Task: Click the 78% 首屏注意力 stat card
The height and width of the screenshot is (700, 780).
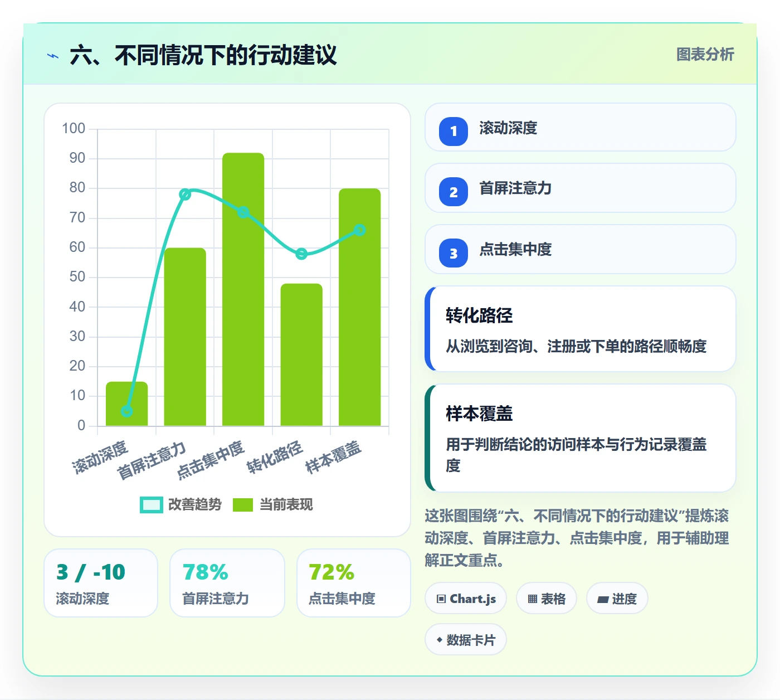Action: pyautogui.click(x=227, y=583)
